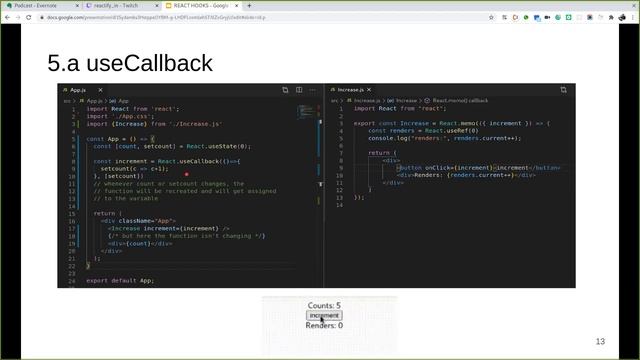The height and width of the screenshot is (360, 640).
Task: Open the Chrome three-dot menu
Action: point(633,18)
